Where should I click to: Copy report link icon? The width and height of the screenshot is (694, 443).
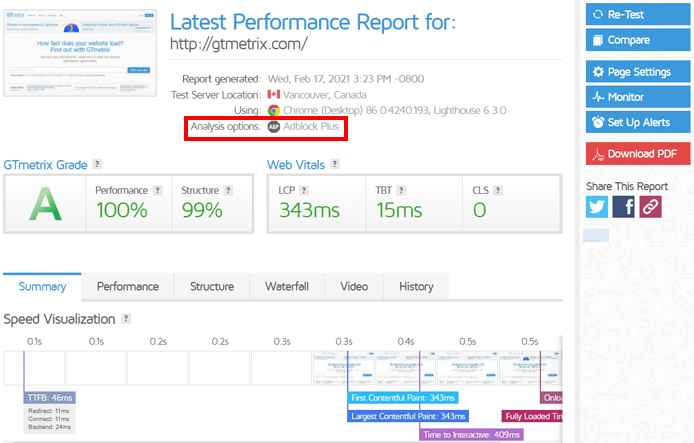point(650,207)
